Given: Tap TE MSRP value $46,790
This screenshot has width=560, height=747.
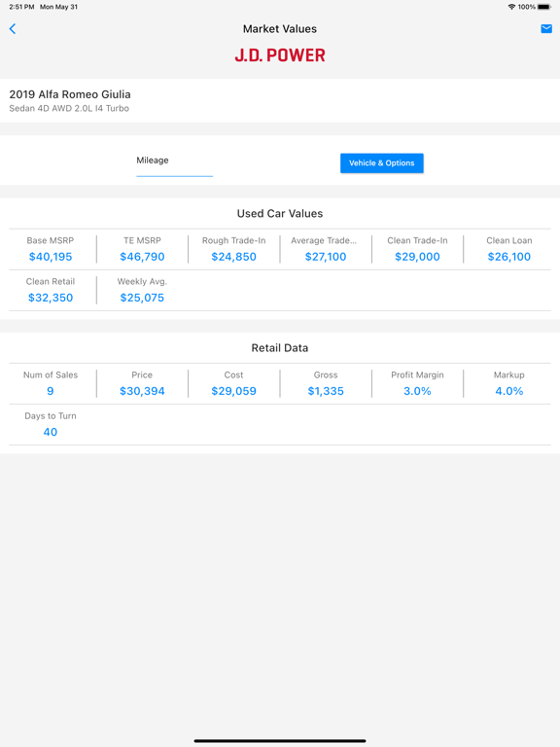Looking at the screenshot, I should click(x=142, y=257).
